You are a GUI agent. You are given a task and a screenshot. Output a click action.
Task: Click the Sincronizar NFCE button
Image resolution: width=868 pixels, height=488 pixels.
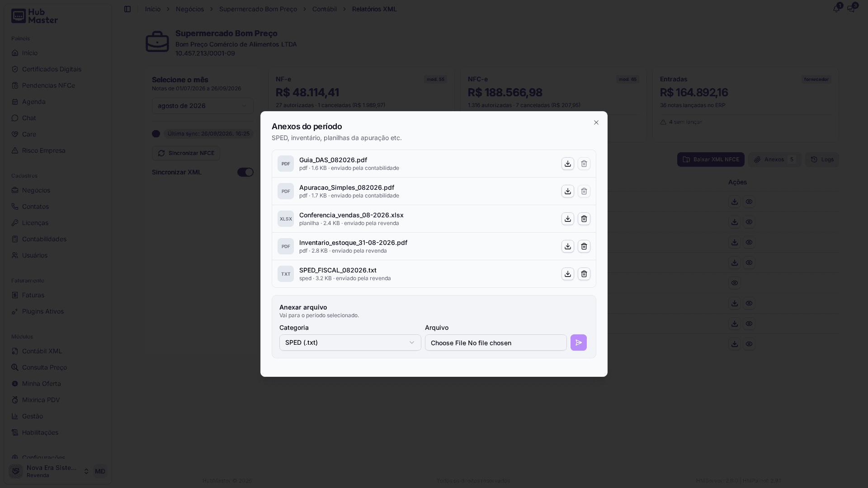tap(186, 153)
